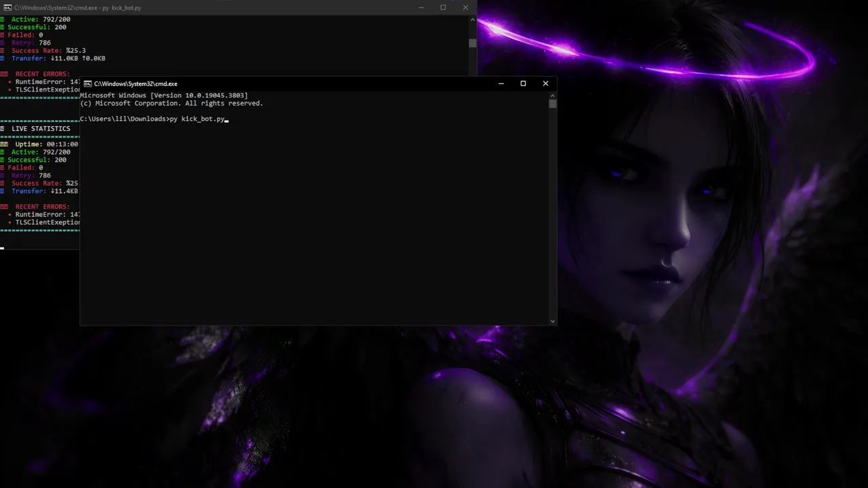Click the 'cmd.exe - py kick_bot.py' window title
Screen dimensions: 868x488
pos(77,8)
